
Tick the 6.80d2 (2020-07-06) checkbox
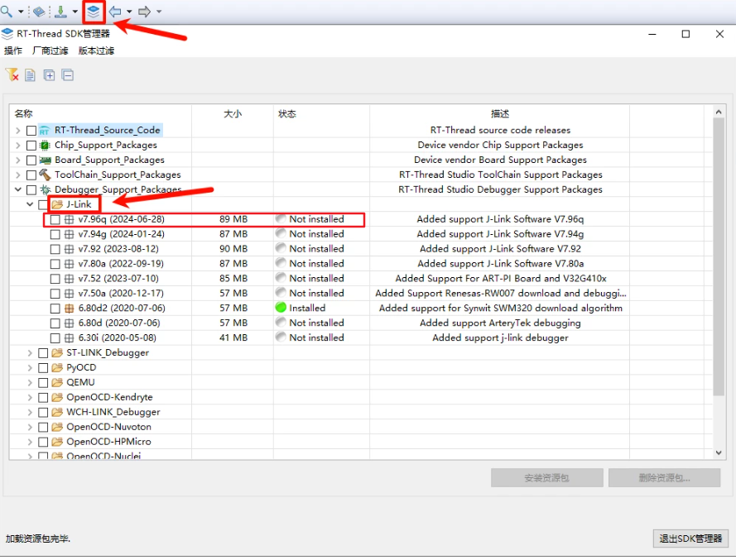coord(55,309)
